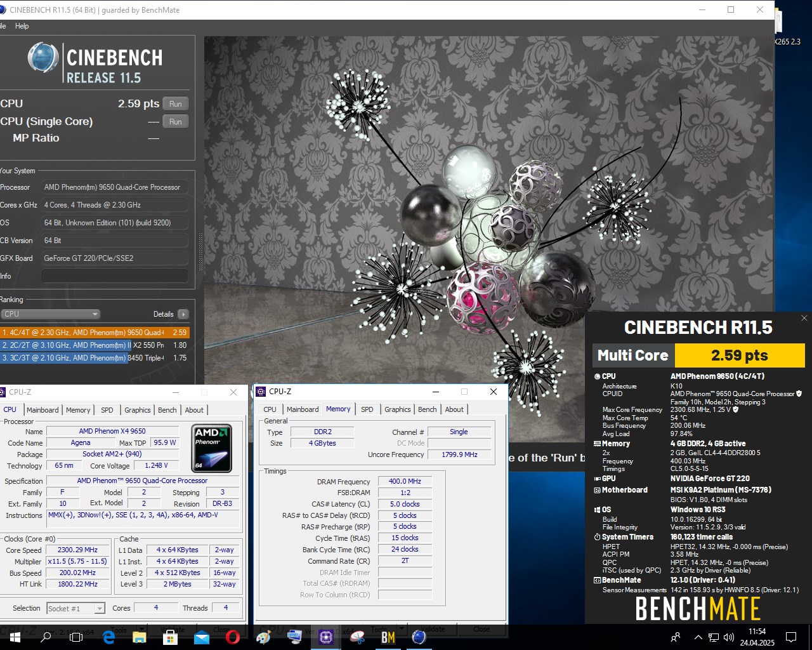Switch to CPU tab in CPU-Z Memory window
The width and height of the screenshot is (812, 650).
tap(270, 409)
